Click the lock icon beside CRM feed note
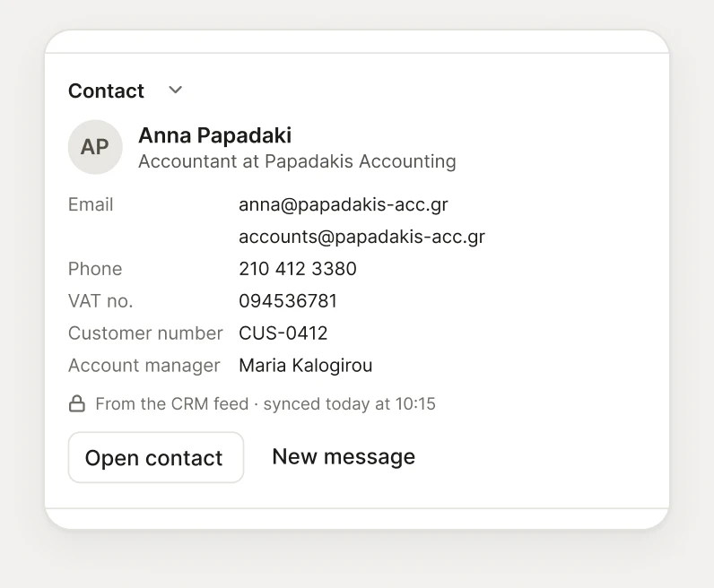Viewport: 714px width, 588px height. 76,403
